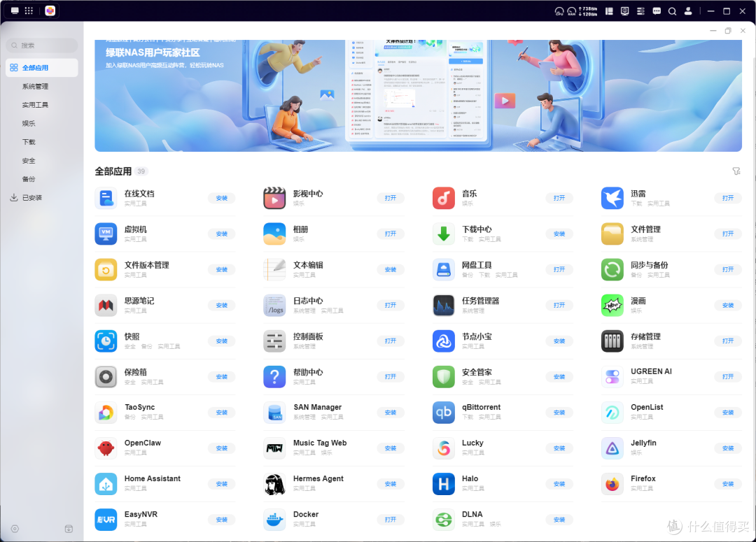Select the Jellyfin triangle icon

click(612, 448)
